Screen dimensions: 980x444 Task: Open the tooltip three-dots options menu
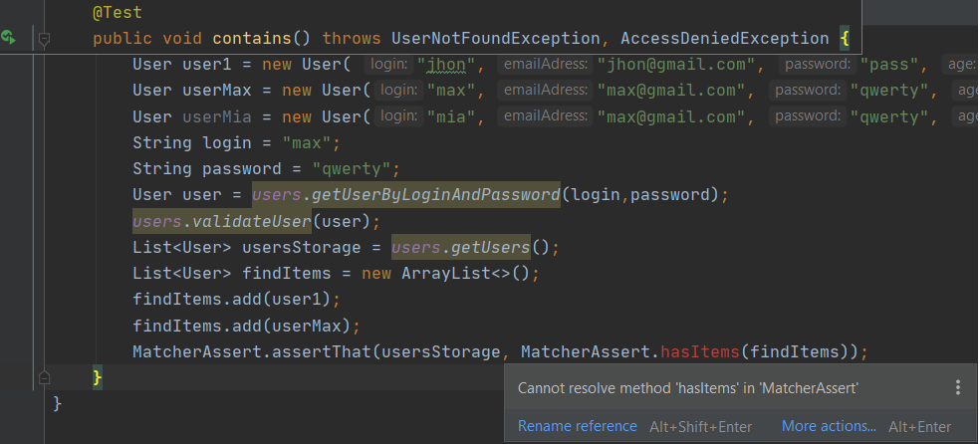tap(957, 388)
